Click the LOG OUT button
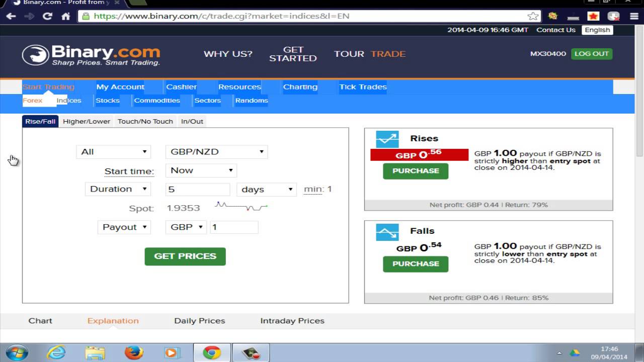644x362 pixels. tap(592, 54)
